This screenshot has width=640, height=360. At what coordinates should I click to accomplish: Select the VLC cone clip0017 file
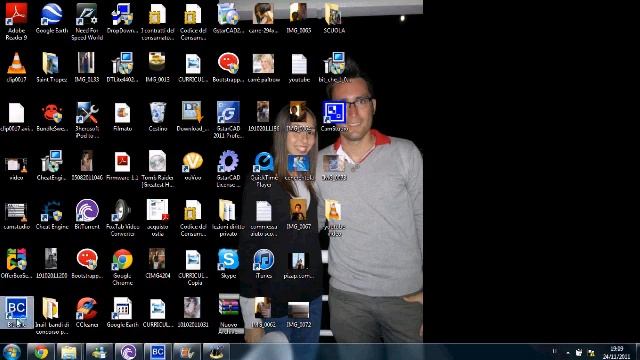coord(16,67)
